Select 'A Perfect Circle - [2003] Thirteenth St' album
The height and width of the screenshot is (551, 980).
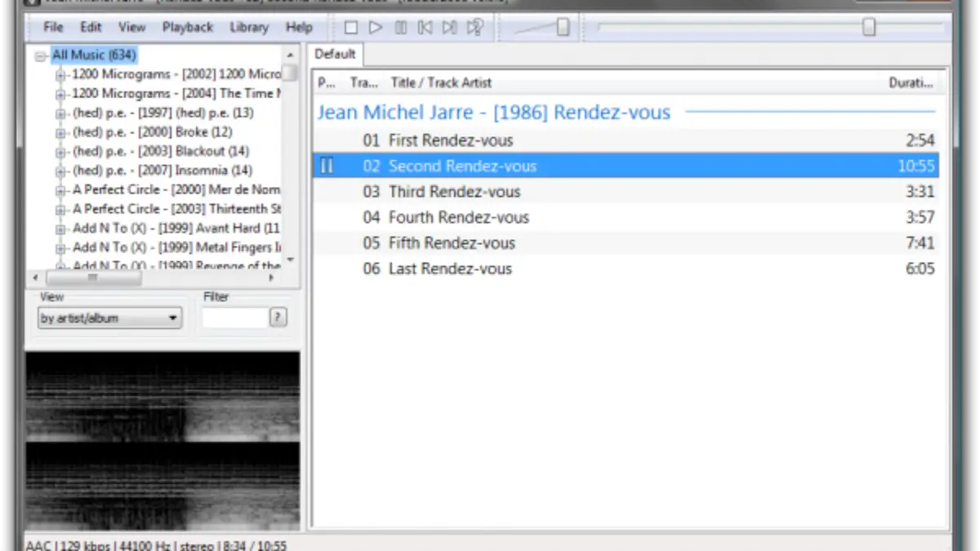point(176,209)
